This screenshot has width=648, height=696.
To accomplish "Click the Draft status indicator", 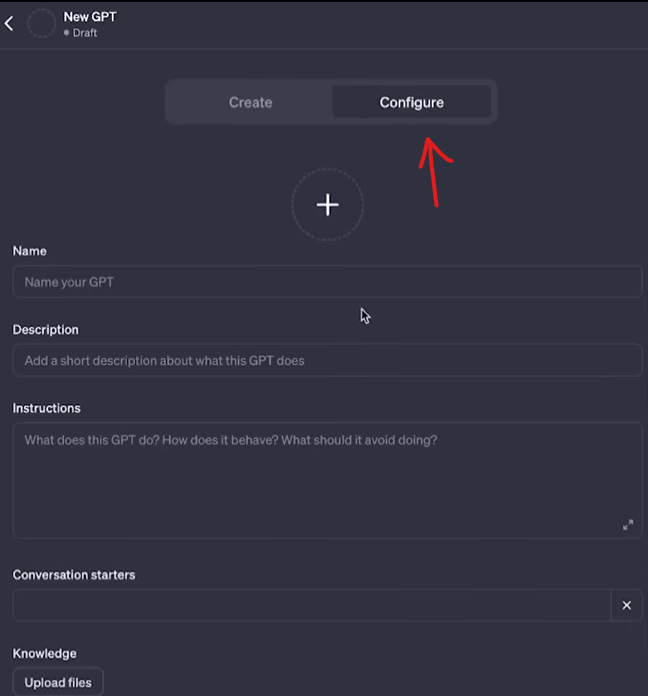I will click(84, 33).
